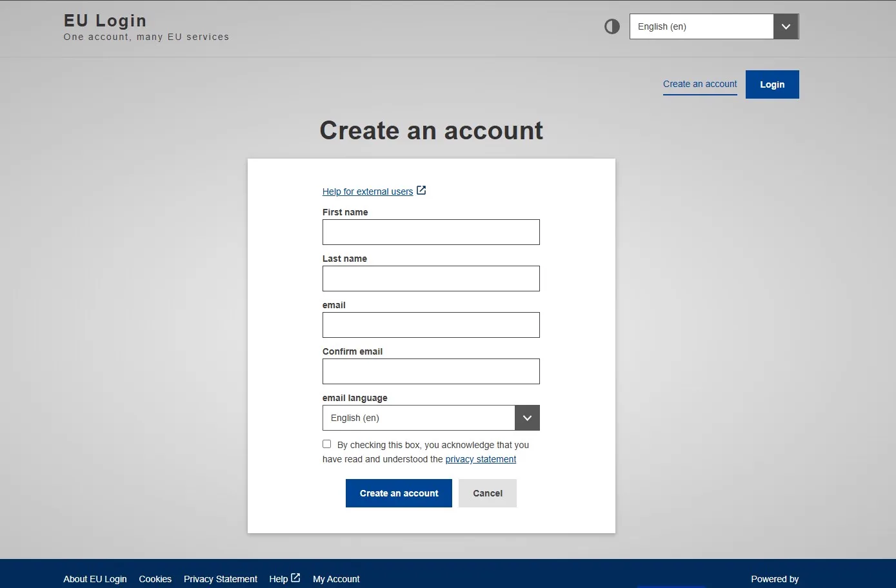Open the Create an account tab link at top
Viewport: 896px width, 588px height.
[700, 84]
